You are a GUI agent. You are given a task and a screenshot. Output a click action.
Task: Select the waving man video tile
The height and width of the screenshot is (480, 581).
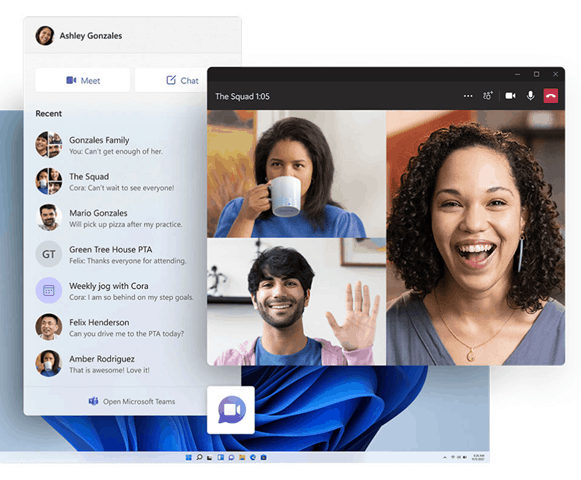click(x=296, y=302)
